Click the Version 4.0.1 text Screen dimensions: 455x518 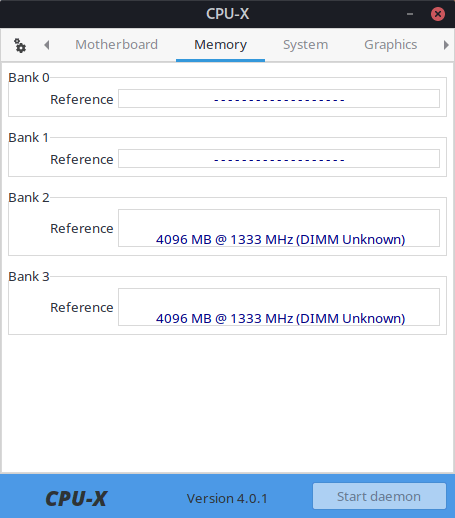tap(227, 499)
